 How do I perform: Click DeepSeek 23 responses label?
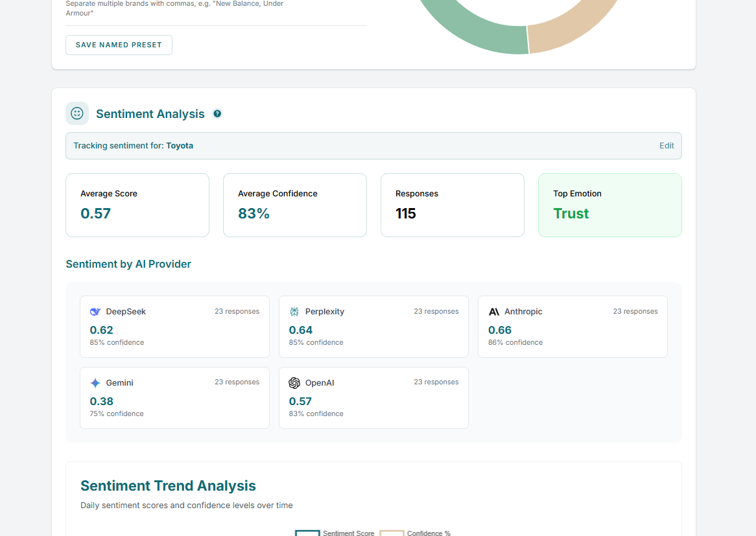coord(237,311)
